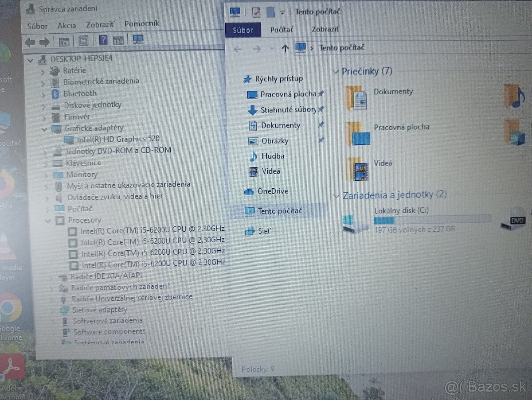
Task: Open the Videá folder icon in Priečinky
Action: click(x=360, y=169)
